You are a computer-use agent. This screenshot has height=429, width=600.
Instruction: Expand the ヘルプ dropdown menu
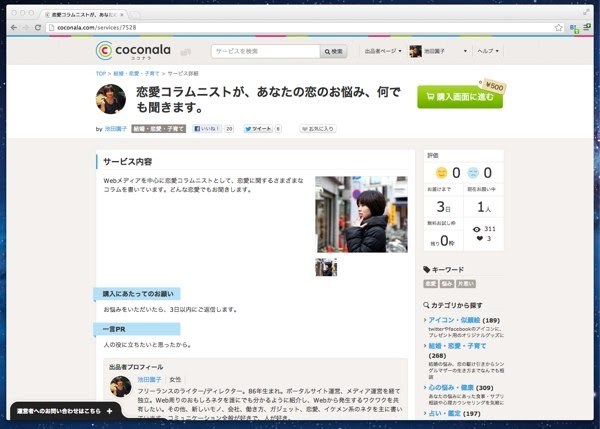pyautogui.click(x=486, y=51)
